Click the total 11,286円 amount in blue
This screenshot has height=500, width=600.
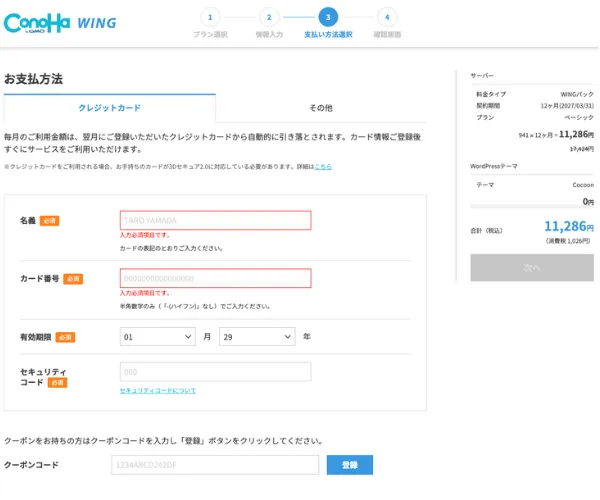click(x=569, y=226)
